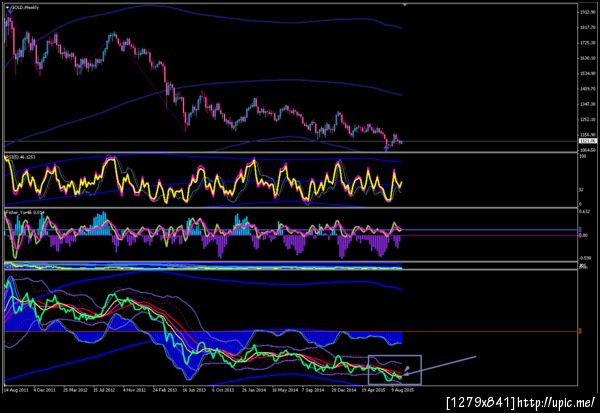Click the RSI(5) indicator label
The width and height of the screenshot is (600, 413).
click(20, 157)
